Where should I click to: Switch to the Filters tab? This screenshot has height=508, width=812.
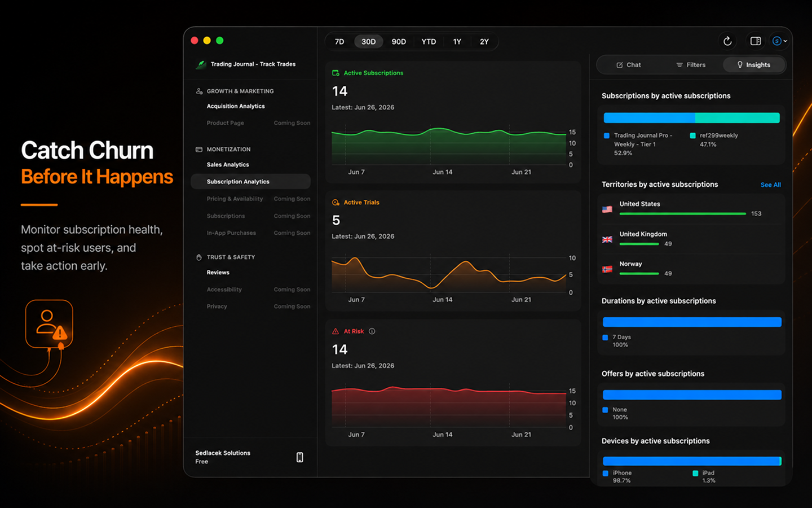click(x=691, y=65)
